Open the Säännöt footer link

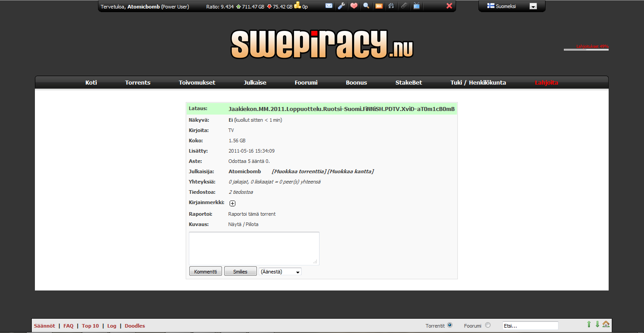tap(44, 326)
